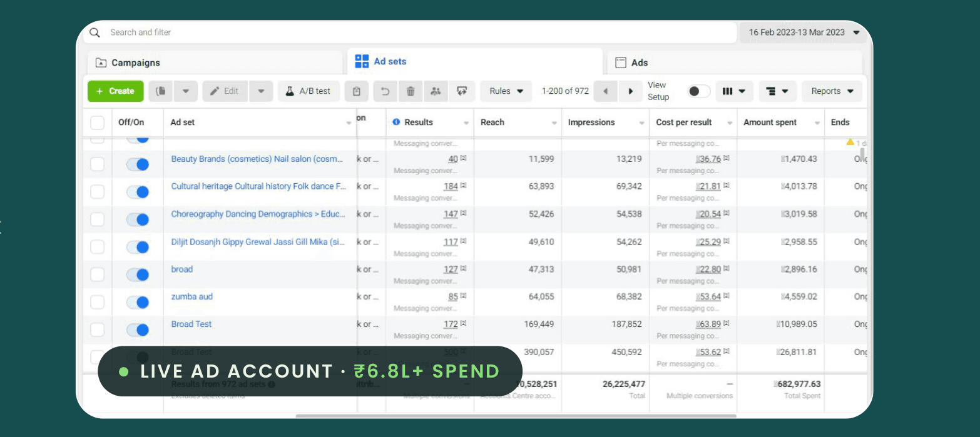Open the duplicate options dropdown arrow
The width and height of the screenshot is (980, 437).
pyautogui.click(x=186, y=91)
